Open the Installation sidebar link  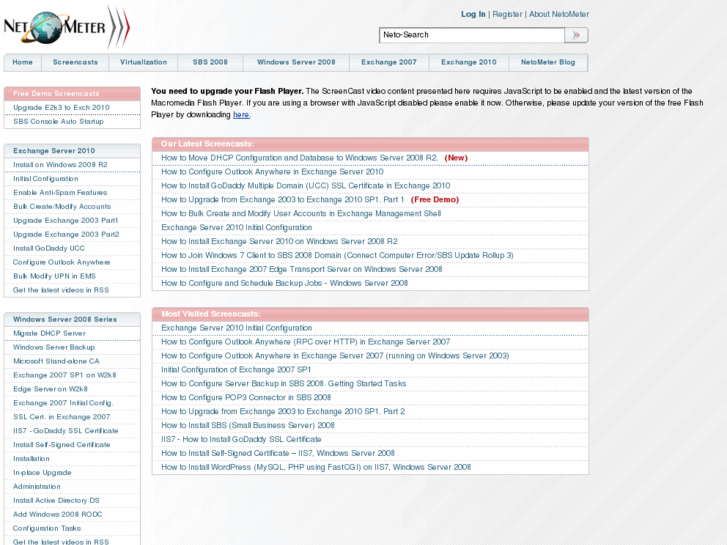(x=31, y=459)
